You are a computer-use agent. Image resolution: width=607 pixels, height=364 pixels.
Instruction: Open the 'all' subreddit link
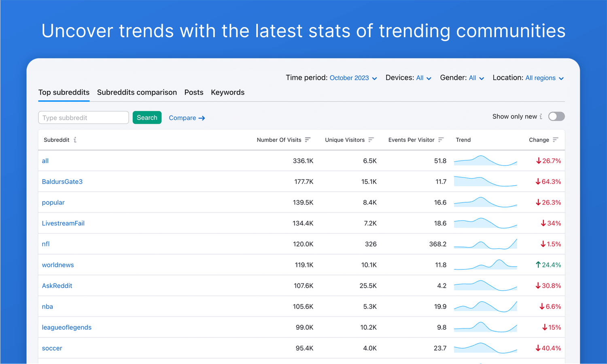45,161
